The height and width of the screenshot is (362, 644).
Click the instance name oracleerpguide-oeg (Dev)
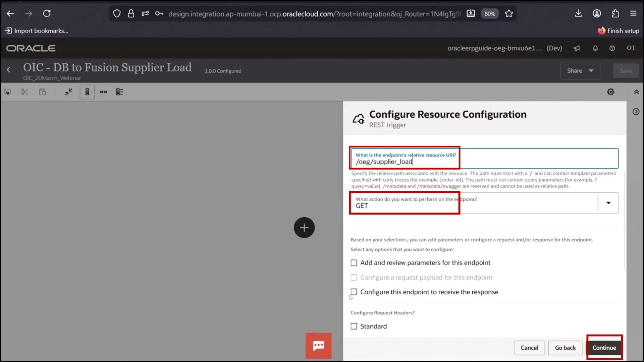click(x=504, y=48)
